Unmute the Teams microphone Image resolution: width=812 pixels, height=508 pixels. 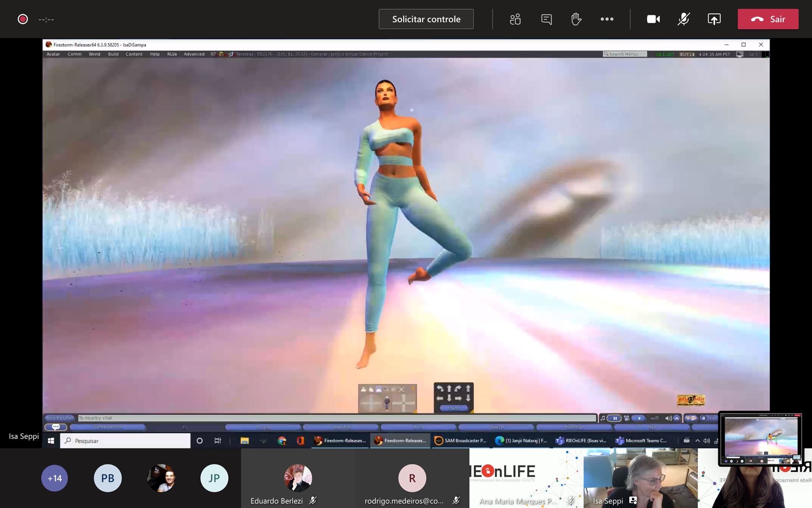click(x=684, y=19)
